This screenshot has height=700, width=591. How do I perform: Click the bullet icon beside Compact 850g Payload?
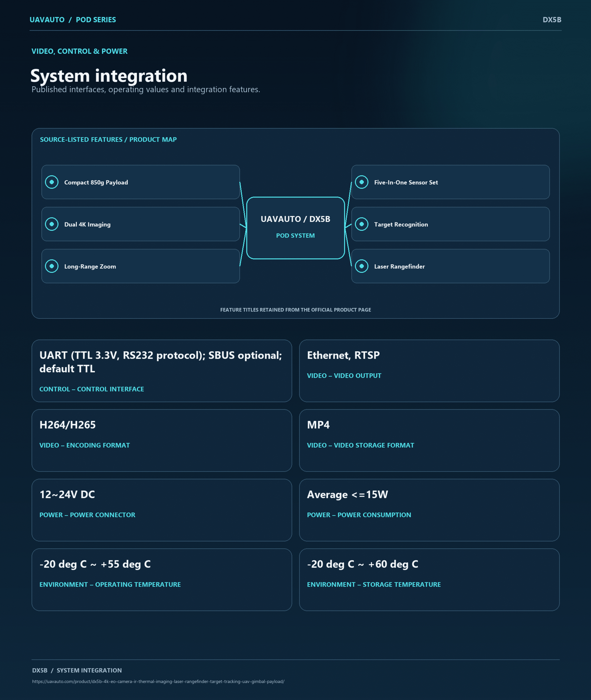pyautogui.click(x=52, y=182)
